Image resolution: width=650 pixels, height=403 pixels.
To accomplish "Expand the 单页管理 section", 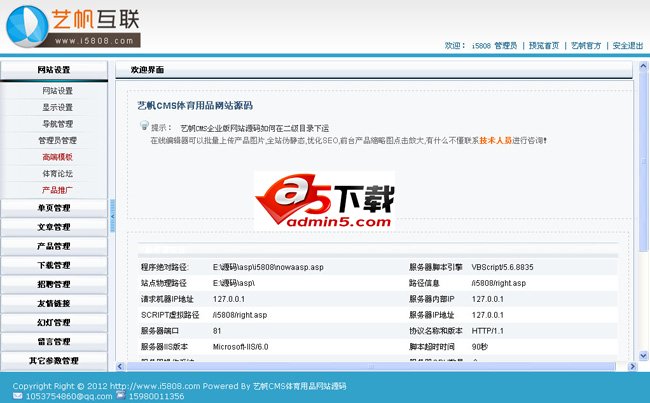I will (x=54, y=208).
